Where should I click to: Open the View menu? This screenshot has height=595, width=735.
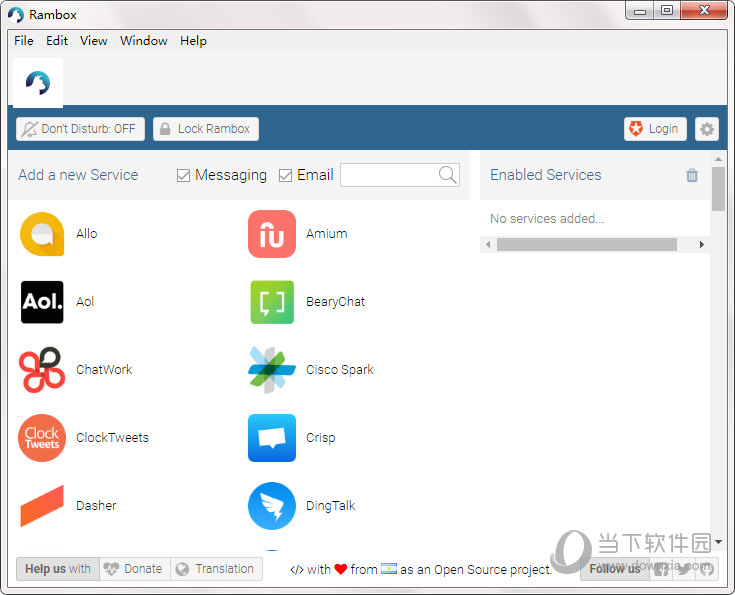(93, 41)
